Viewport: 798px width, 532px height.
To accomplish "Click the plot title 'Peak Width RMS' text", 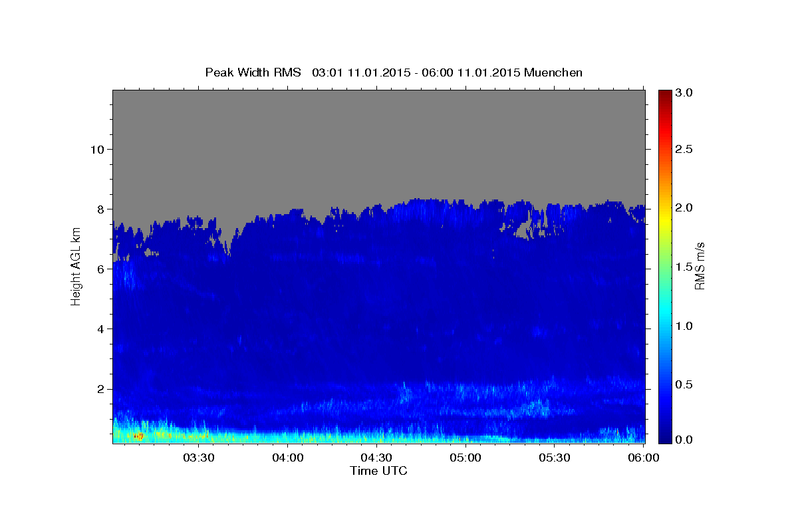I will (253, 72).
